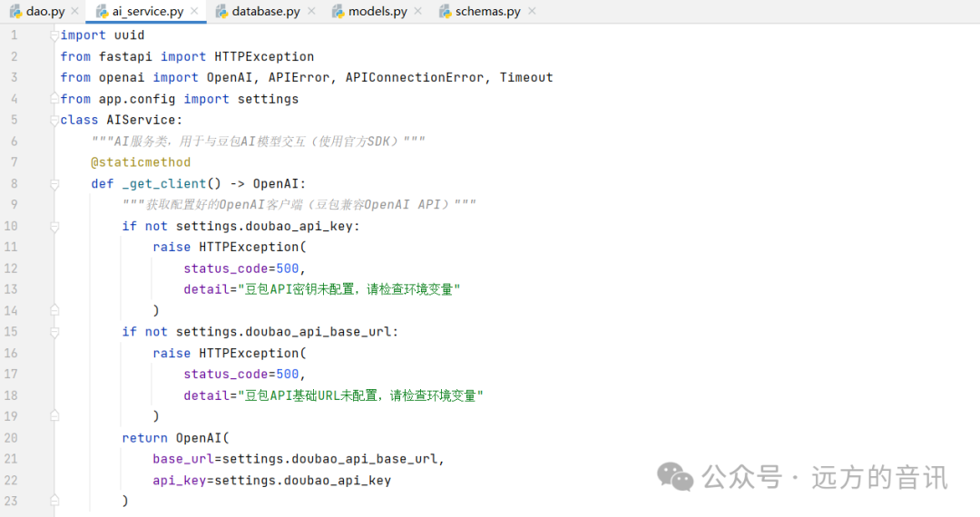Click the 'uuid' import on line 1
Image resolution: width=980 pixels, height=517 pixels.
click(130, 35)
